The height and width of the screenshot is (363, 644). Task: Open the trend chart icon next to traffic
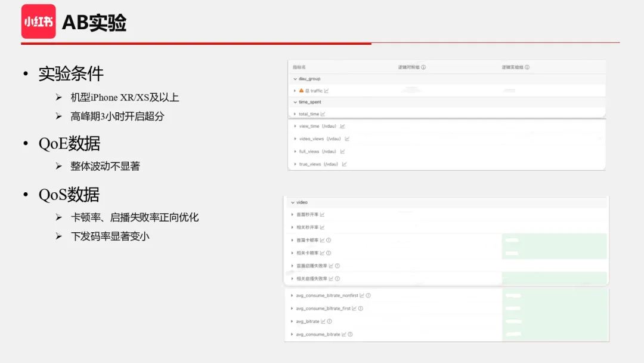pos(326,91)
